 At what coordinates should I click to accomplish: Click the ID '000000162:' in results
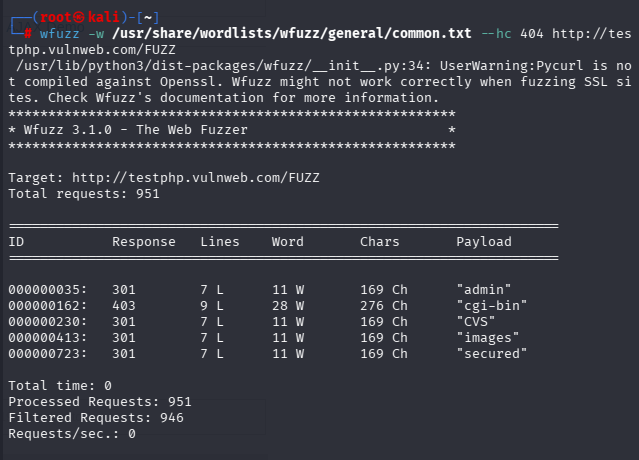(48, 306)
